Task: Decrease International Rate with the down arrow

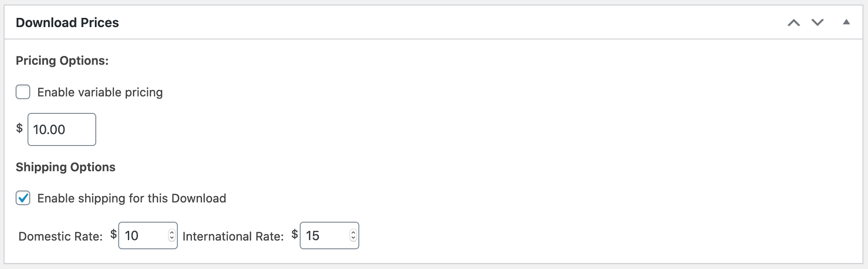Action: tap(353, 238)
